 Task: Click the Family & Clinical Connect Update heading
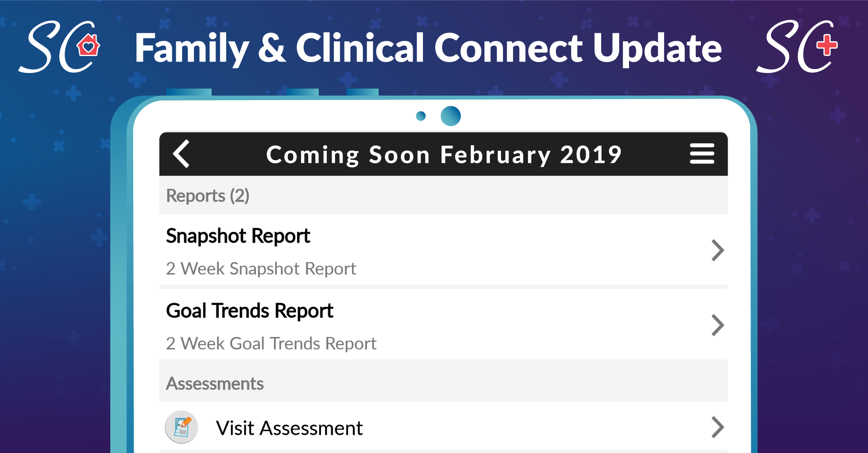[x=428, y=49]
